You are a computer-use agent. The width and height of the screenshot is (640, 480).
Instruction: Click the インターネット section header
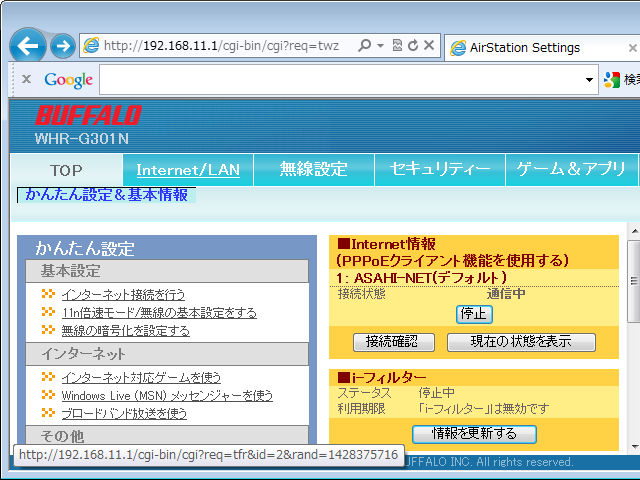(167, 354)
